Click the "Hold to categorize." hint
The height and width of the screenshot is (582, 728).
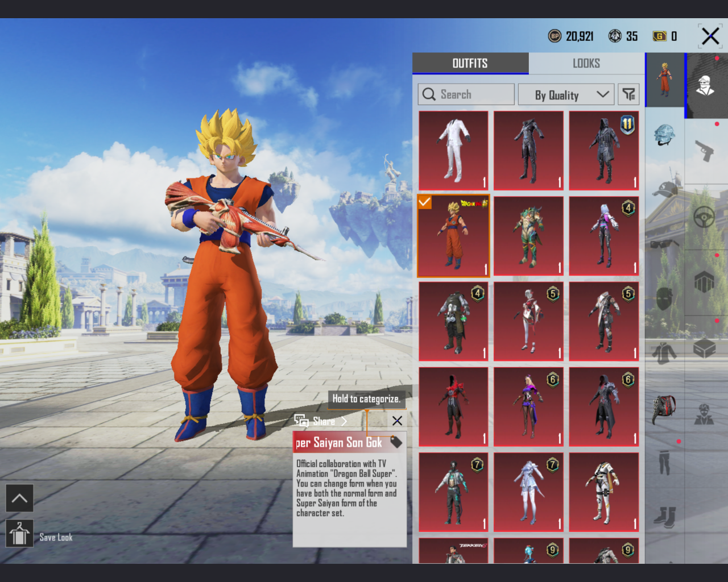[366, 399]
